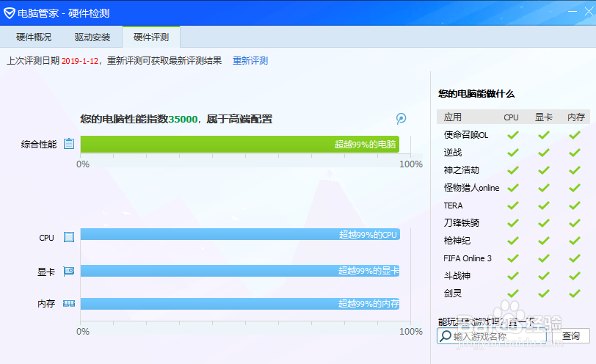Click the 显卡 checkmark for 斗战神
596x364 pixels.
click(544, 275)
